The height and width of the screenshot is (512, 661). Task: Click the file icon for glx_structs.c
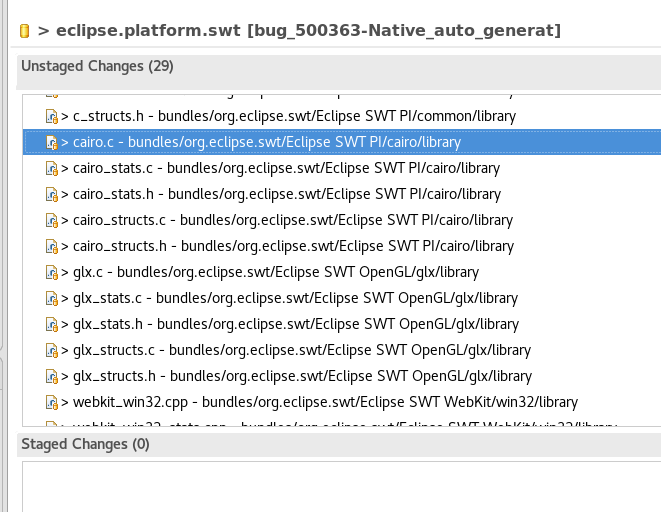[x=52, y=351]
